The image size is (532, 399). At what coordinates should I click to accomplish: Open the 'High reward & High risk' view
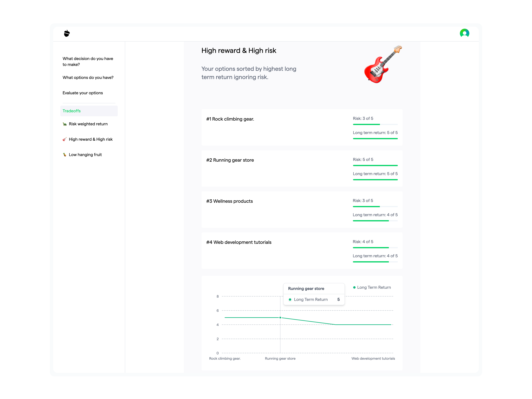click(x=91, y=139)
